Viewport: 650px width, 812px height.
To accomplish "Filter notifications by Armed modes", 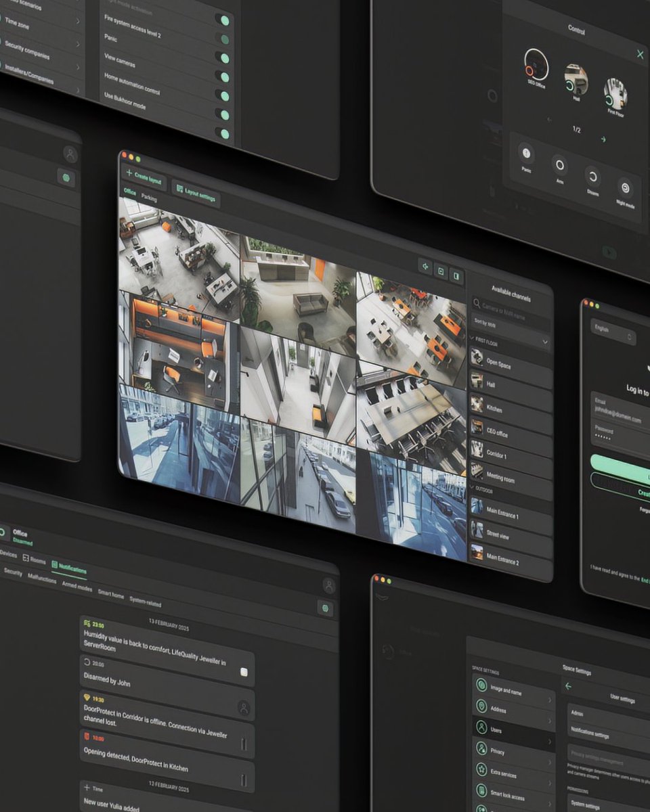I will point(77,587).
